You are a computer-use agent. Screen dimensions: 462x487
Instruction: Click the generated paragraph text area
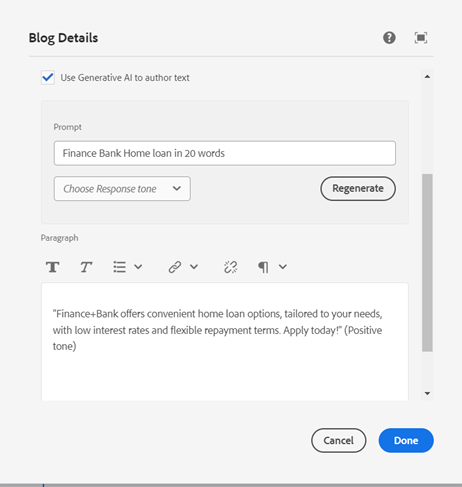[225, 342]
